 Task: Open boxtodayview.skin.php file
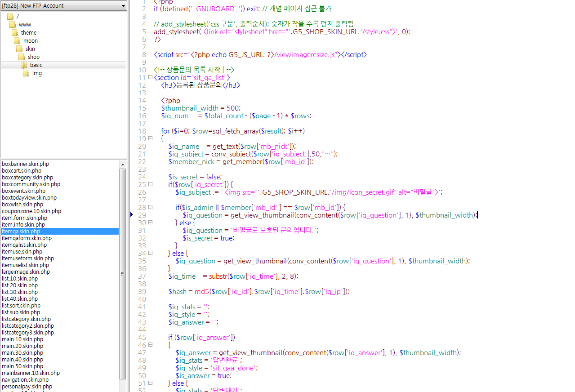pos(29,198)
